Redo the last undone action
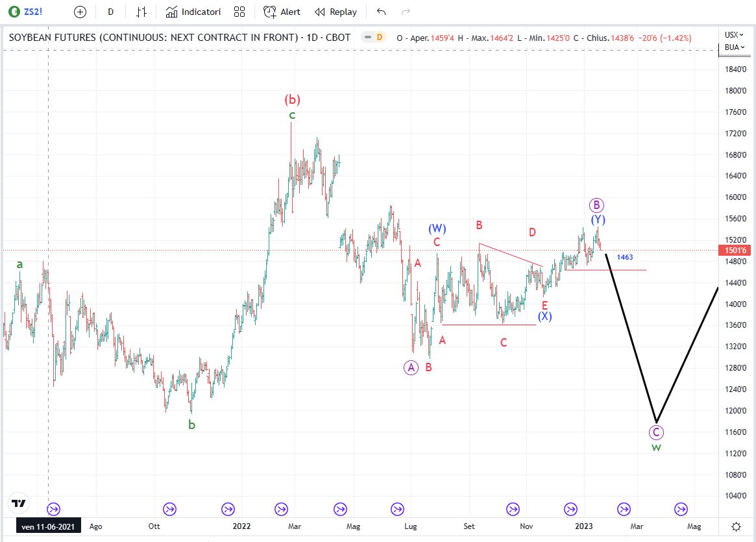 point(406,12)
